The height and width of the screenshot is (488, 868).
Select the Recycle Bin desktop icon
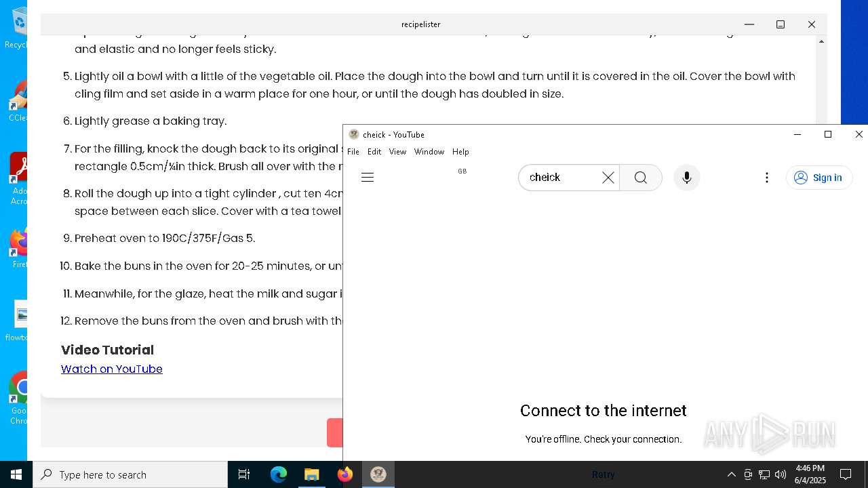tap(18, 28)
